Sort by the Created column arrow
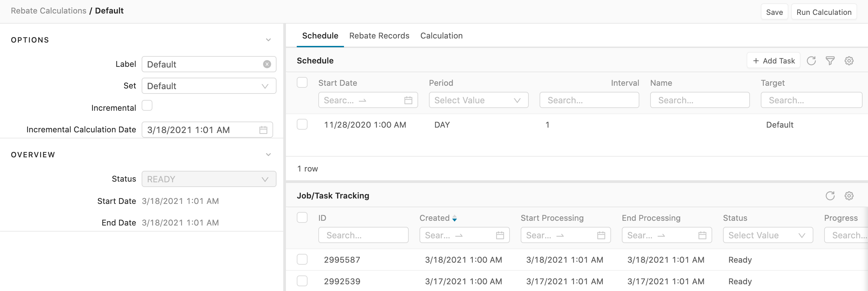 [455, 218]
